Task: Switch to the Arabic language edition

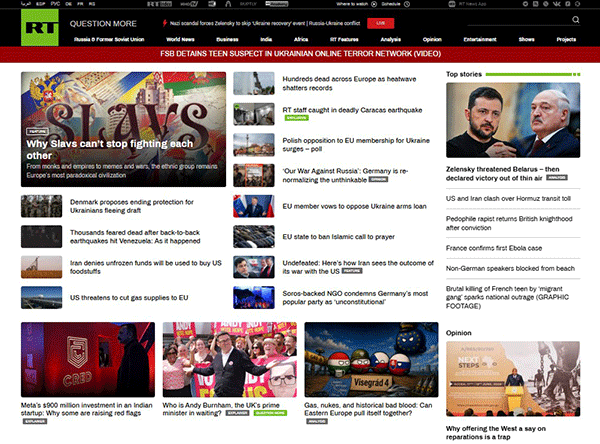Action: tap(26, 4)
